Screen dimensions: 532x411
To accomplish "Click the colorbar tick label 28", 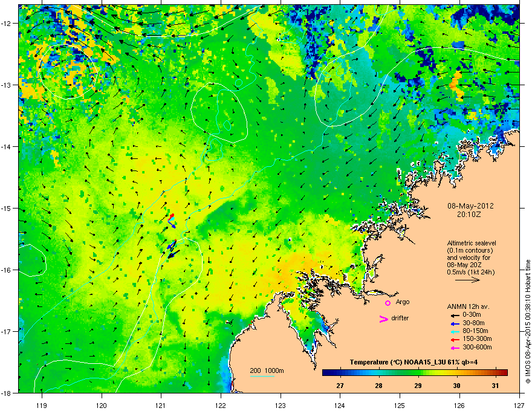I will tap(379, 386).
